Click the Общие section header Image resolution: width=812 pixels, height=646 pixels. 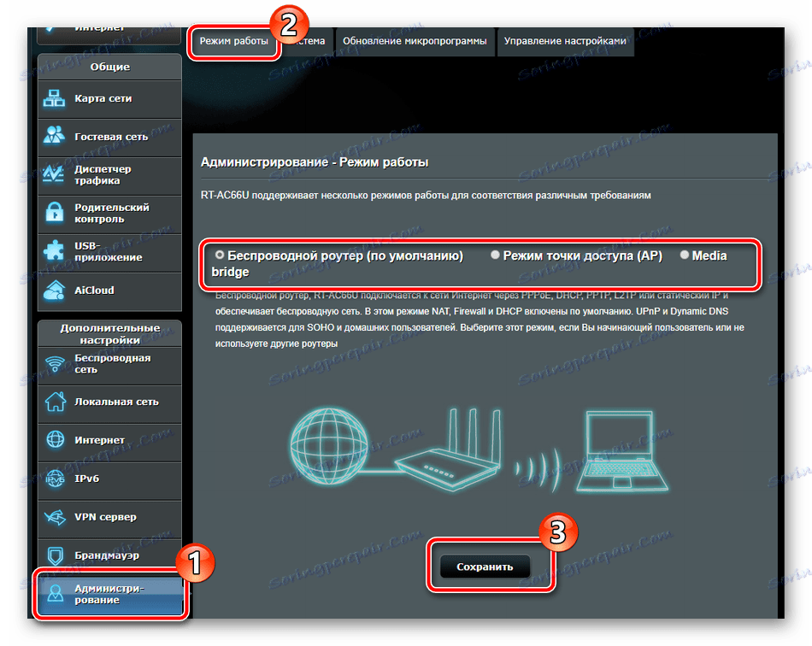(109, 68)
